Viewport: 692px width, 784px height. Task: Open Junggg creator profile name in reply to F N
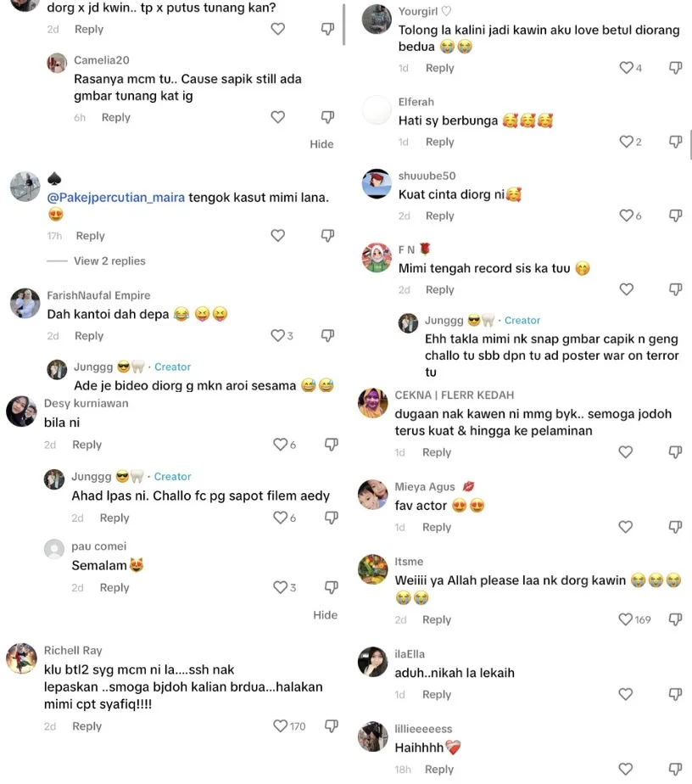click(x=444, y=320)
